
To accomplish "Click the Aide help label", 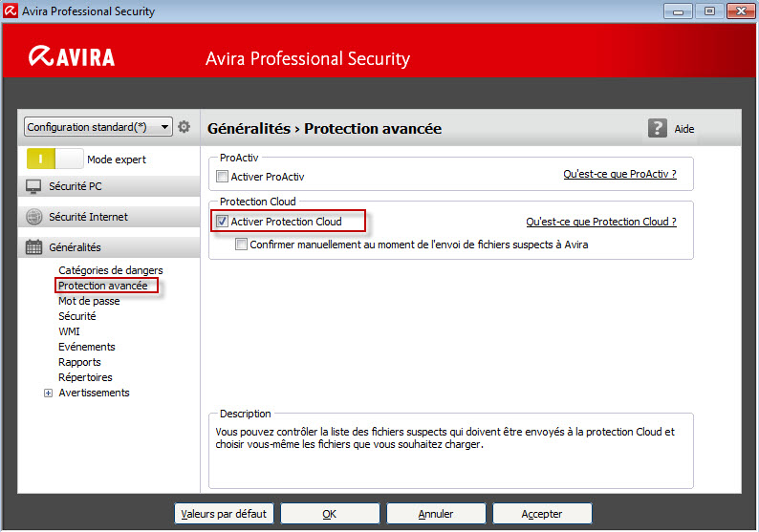I will [684, 129].
